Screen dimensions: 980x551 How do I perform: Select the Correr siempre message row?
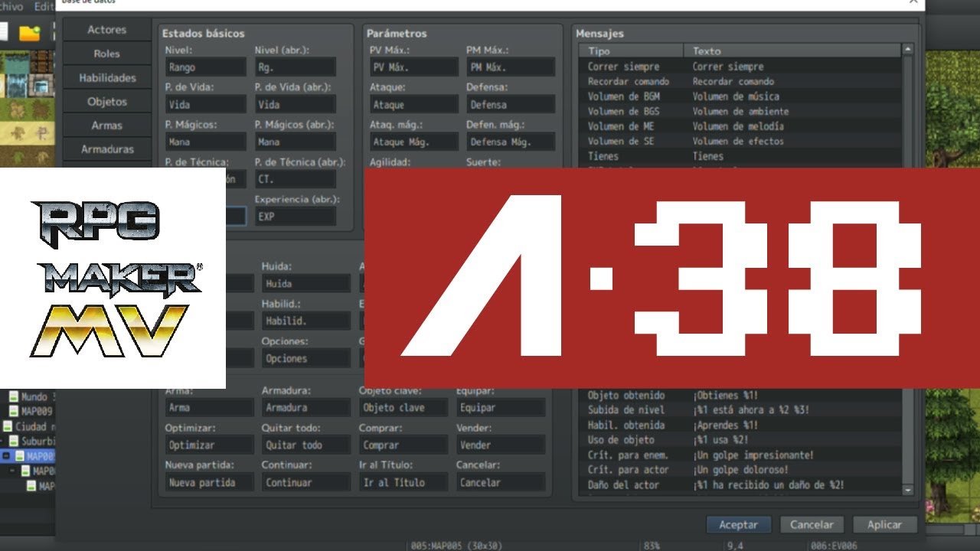pyautogui.click(x=740, y=67)
